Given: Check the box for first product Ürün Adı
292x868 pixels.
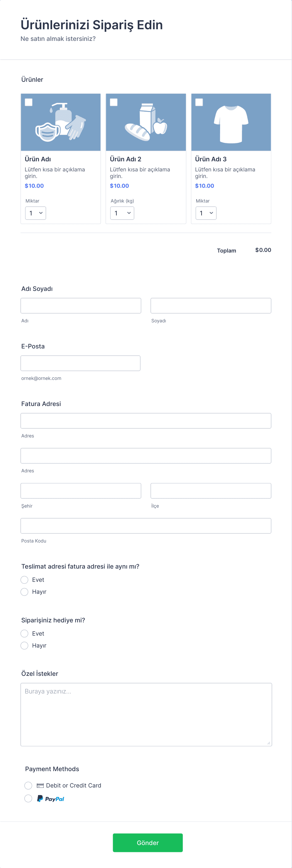Looking at the screenshot, I should tap(29, 102).
